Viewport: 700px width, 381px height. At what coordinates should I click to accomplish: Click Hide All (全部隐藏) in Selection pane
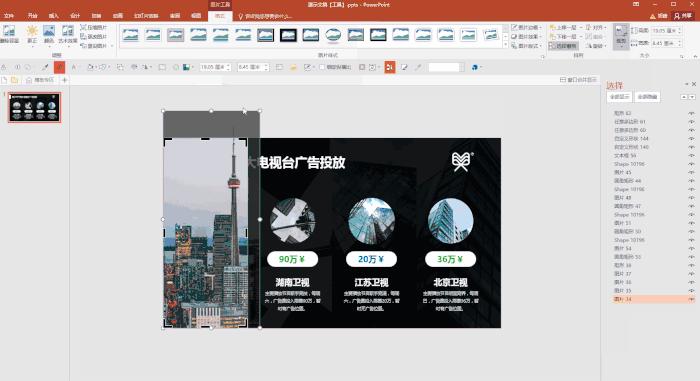pyautogui.click(x=647, y=97)
